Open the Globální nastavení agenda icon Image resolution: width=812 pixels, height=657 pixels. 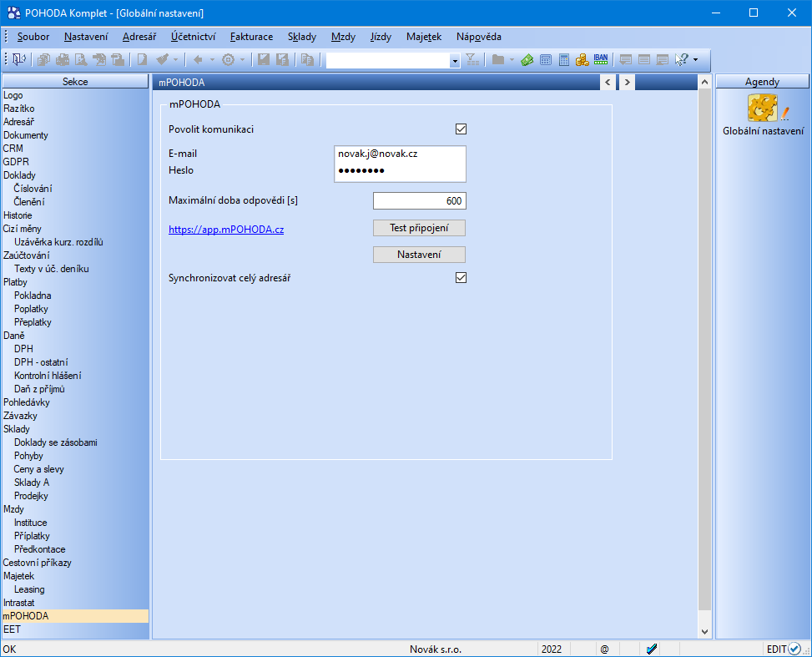[x=763, y=108]
